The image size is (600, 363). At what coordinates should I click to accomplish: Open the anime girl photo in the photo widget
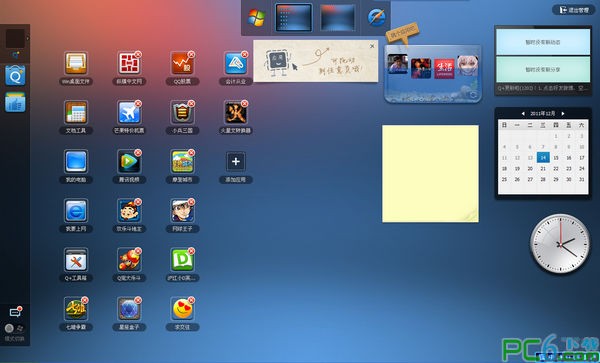468,65
